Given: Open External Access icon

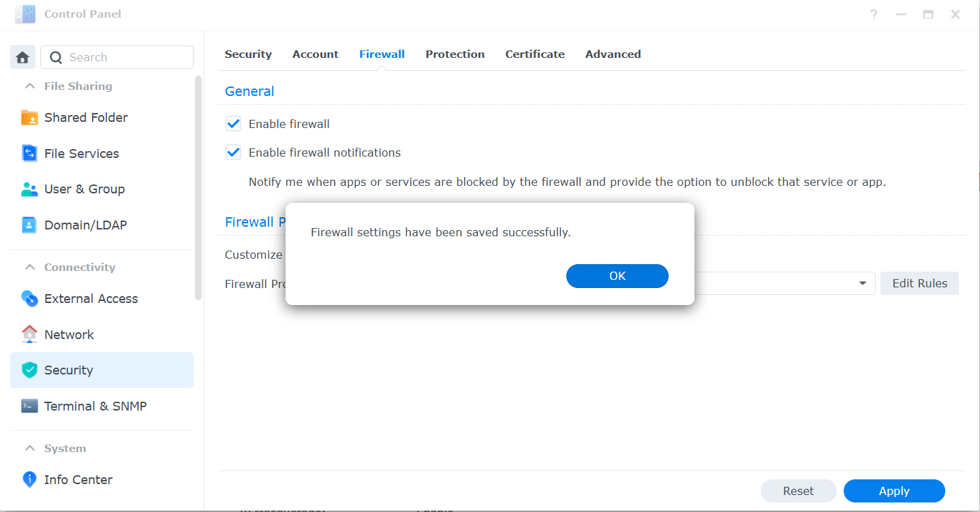Looking at the screenshot, I should (x=29, y=298).
